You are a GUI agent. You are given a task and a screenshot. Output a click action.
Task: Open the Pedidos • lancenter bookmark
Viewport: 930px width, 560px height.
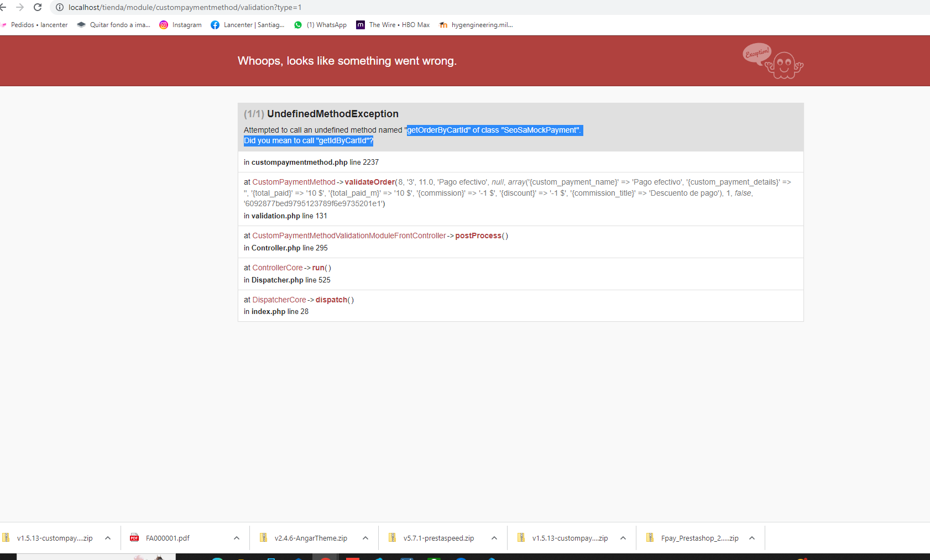point(35,25)
